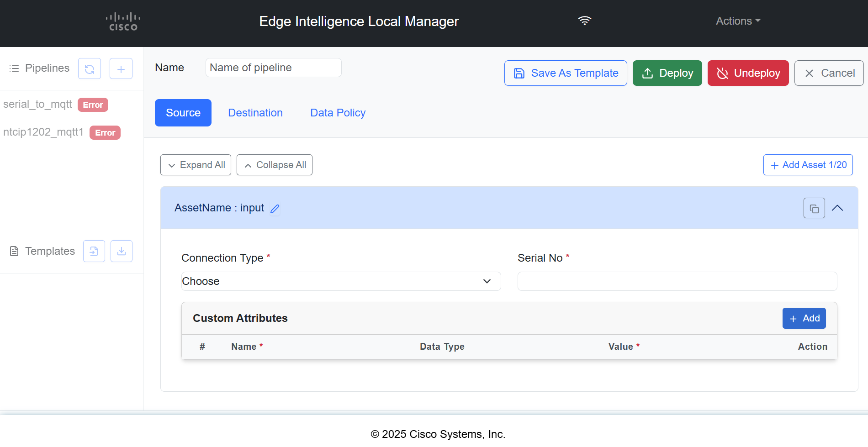Click the 2025 Cisco Systems copyright text
The height and width of the screenshot is (447, 868).
(x=438, y=434)
